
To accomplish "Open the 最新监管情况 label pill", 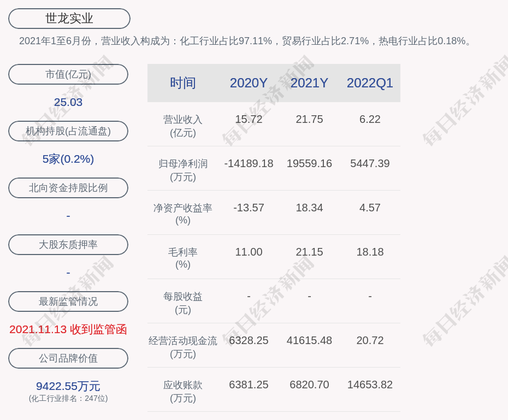I will [68, 301].
